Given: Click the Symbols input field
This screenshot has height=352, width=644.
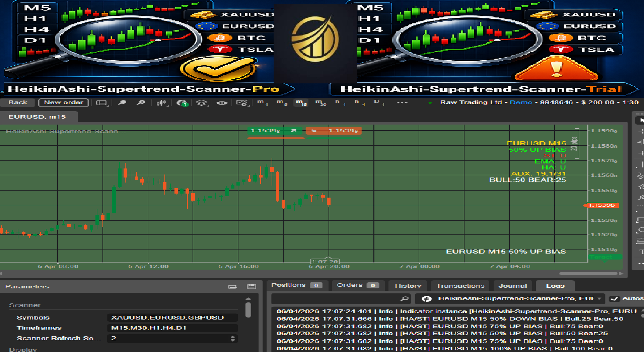Looking at the screenshot, I should click(172, 318).
